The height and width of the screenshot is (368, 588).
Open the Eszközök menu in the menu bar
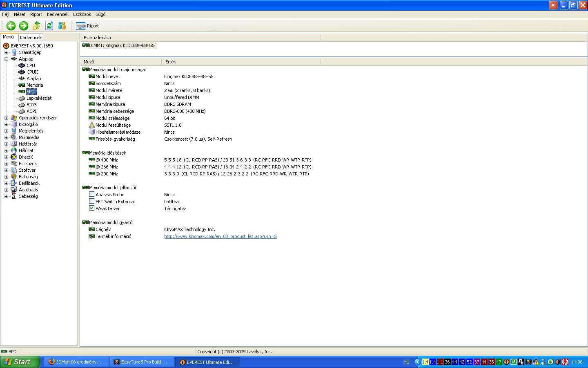[x=82, y=14]
